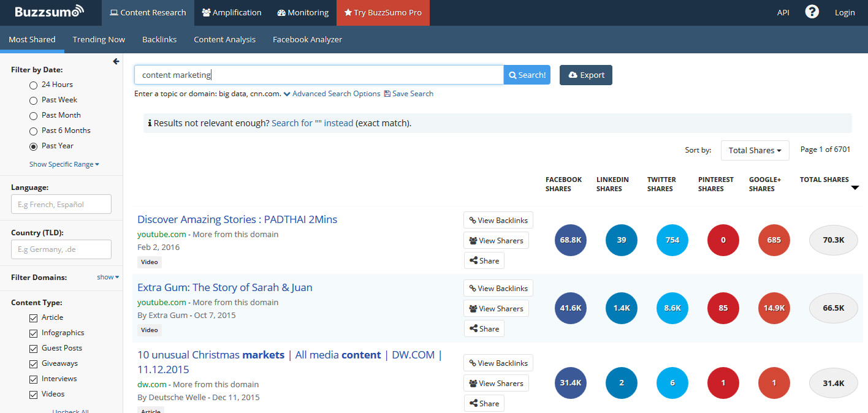Click the exact match search instead link
Screen dimensions: 868x413
coord(313,123)
